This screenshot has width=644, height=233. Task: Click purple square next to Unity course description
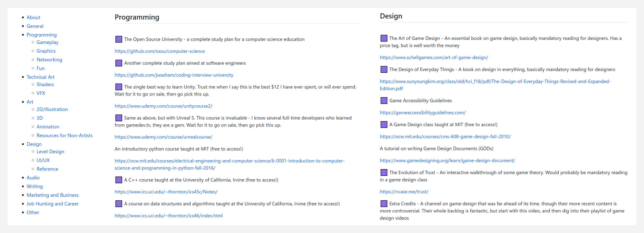119,87
